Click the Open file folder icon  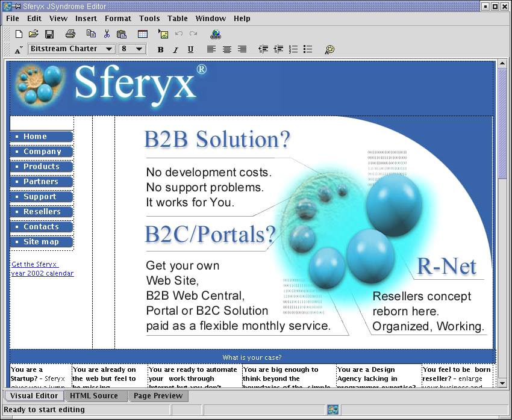point(34,34)
